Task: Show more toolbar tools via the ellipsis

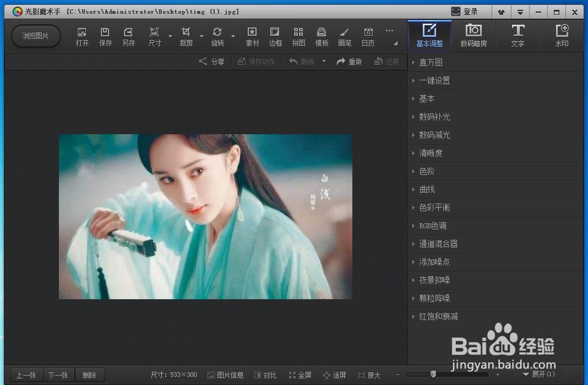Action: [390, 31]
